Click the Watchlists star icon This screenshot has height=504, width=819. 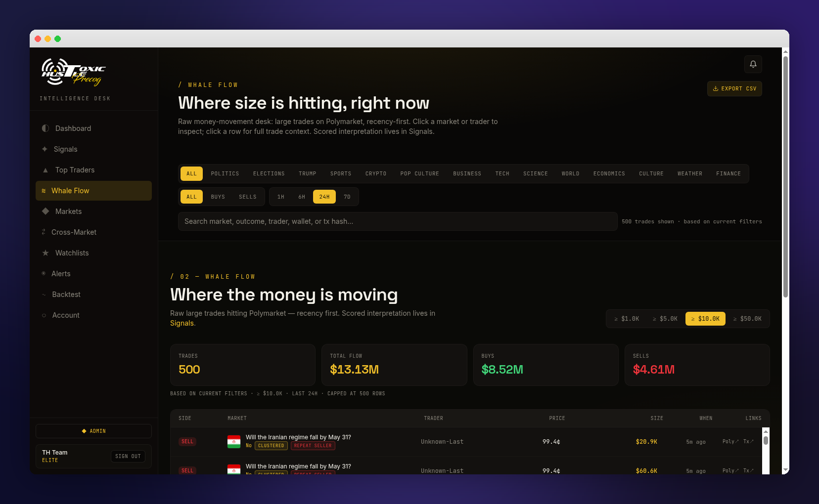45,253
